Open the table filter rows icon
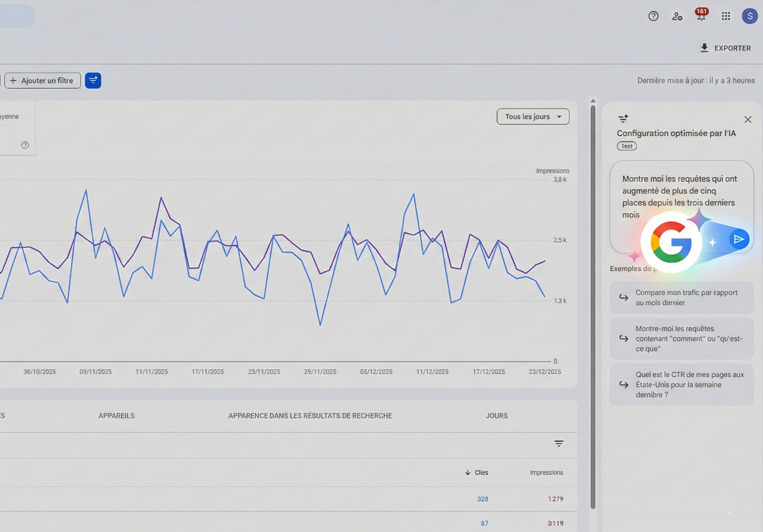This screenshot has height=532, width=763. point(559,443)
